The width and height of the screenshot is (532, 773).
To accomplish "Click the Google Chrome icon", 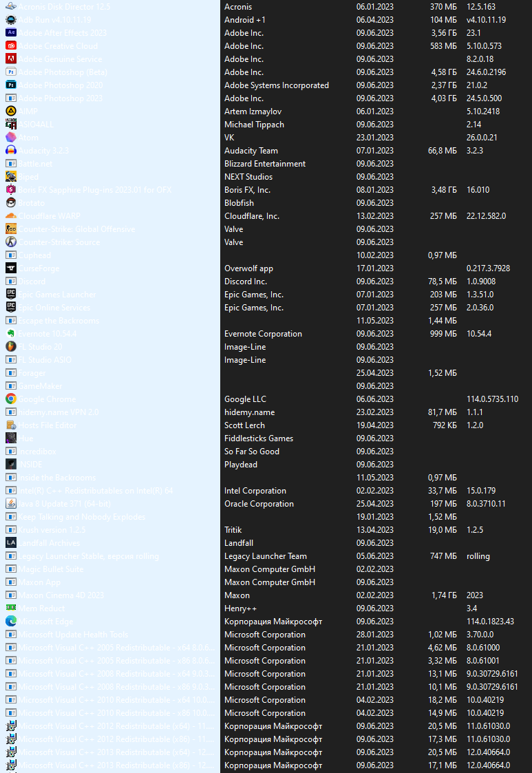I will pos(10,399).
